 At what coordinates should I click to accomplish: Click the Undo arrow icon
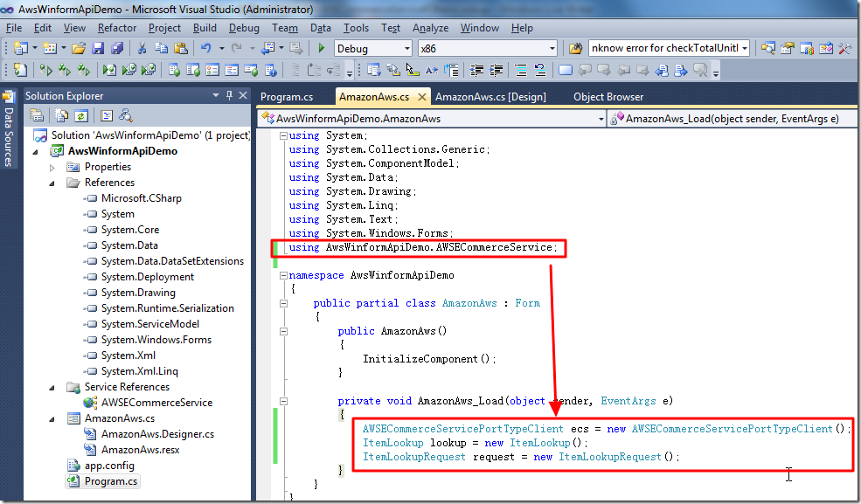206,48
